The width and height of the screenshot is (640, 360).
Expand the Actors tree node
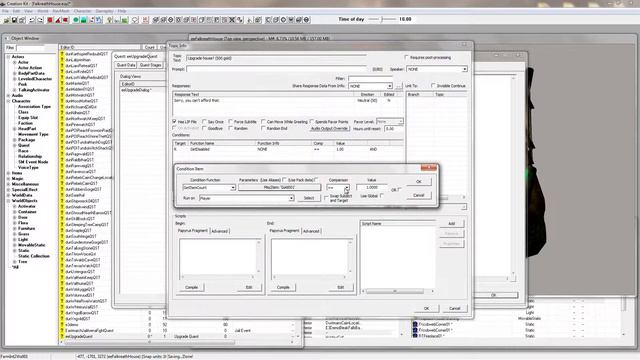[x=9, y=57]
